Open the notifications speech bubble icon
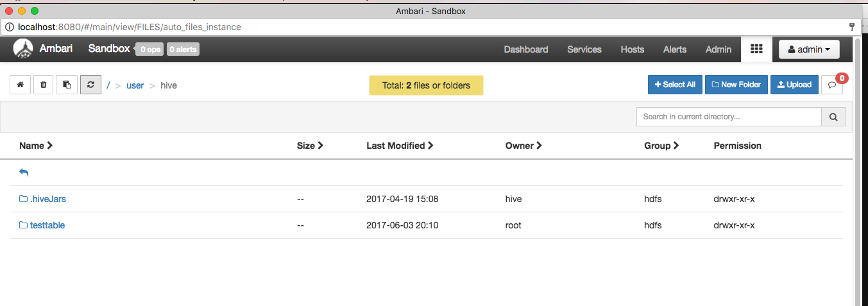The height and width of the screenshot is (306, 868). coord(832,85)
